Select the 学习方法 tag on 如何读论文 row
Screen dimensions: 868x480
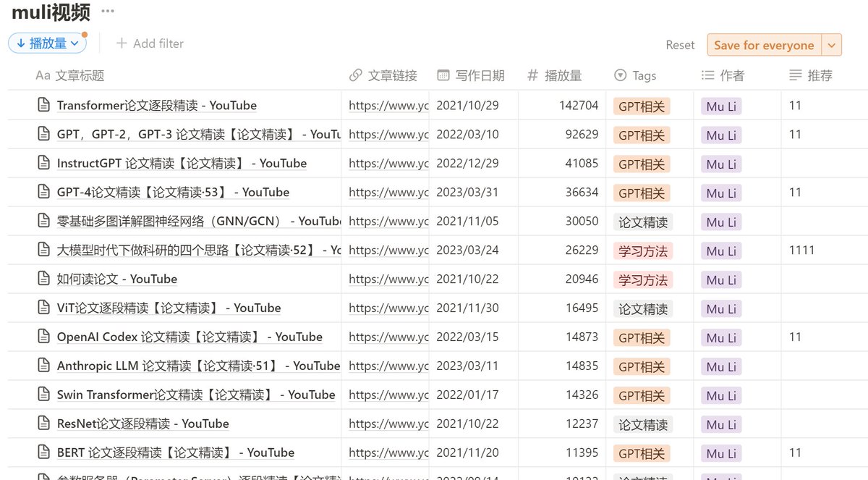point(641,279)
